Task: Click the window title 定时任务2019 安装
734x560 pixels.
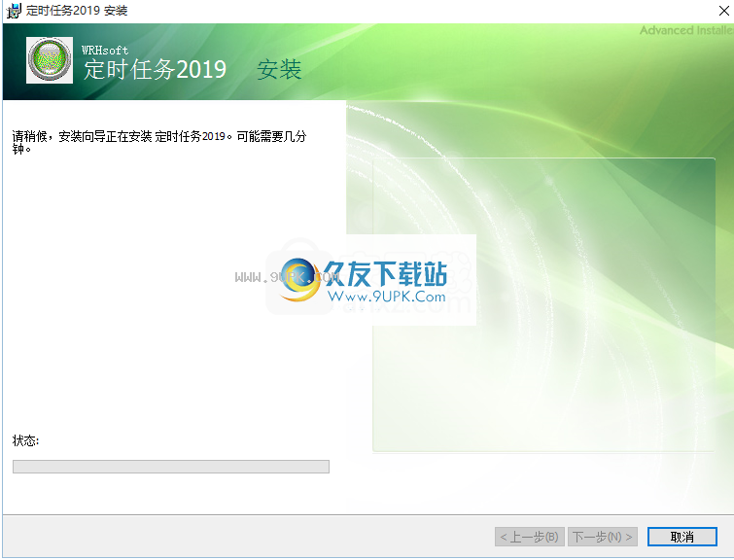Action: tap(77, 11)
